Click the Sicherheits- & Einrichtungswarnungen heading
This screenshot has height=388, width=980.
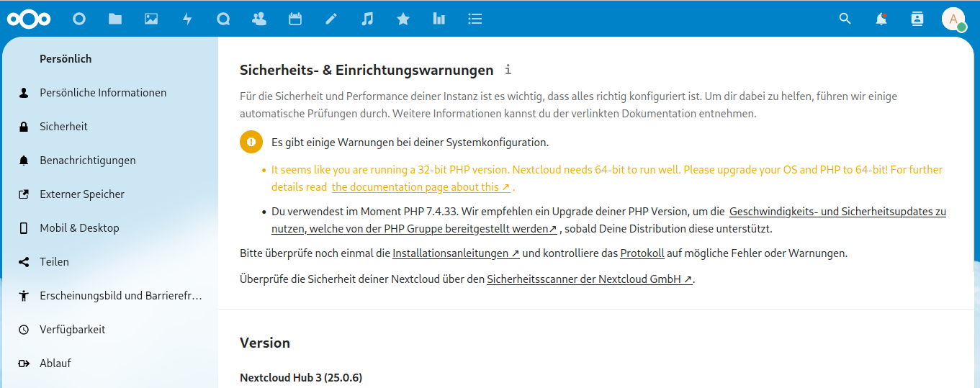(367, 71)
